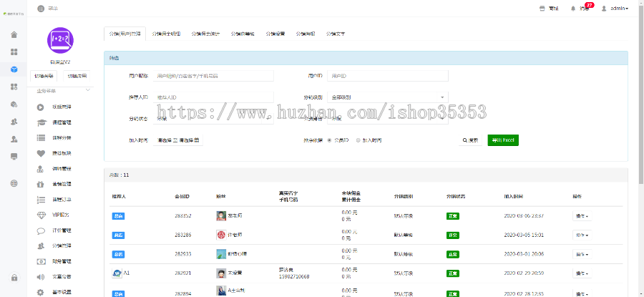Click phone number 15902710668

tap(294, 276)
